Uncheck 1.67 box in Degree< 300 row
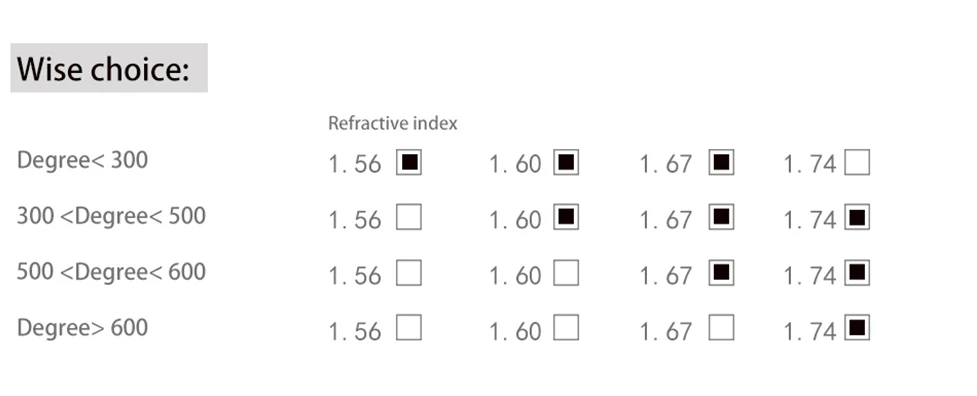 click(721, 163)
